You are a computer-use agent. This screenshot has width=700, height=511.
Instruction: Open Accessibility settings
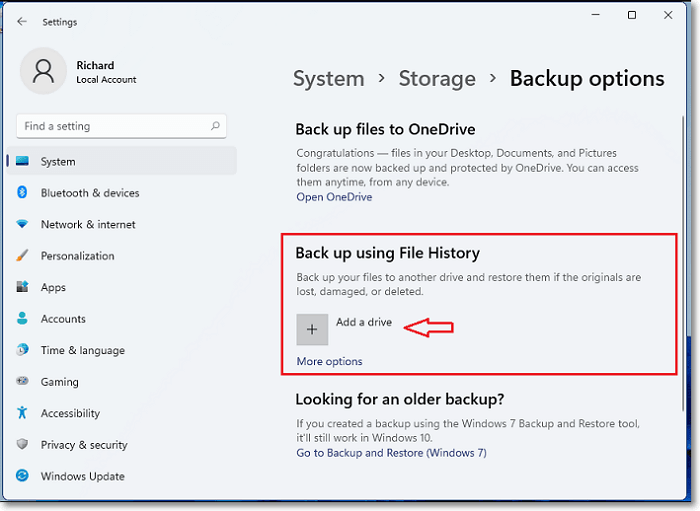click(x=70, y=414)
